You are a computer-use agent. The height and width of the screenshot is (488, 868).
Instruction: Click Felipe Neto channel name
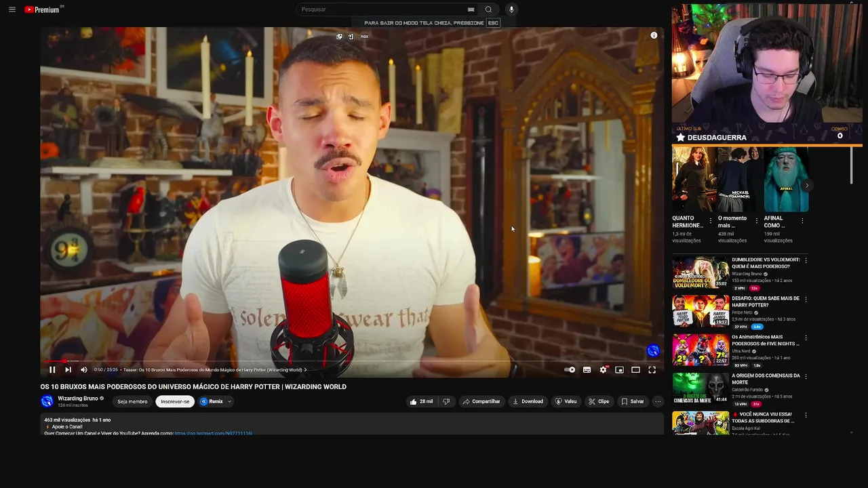[x=742, y=312]
